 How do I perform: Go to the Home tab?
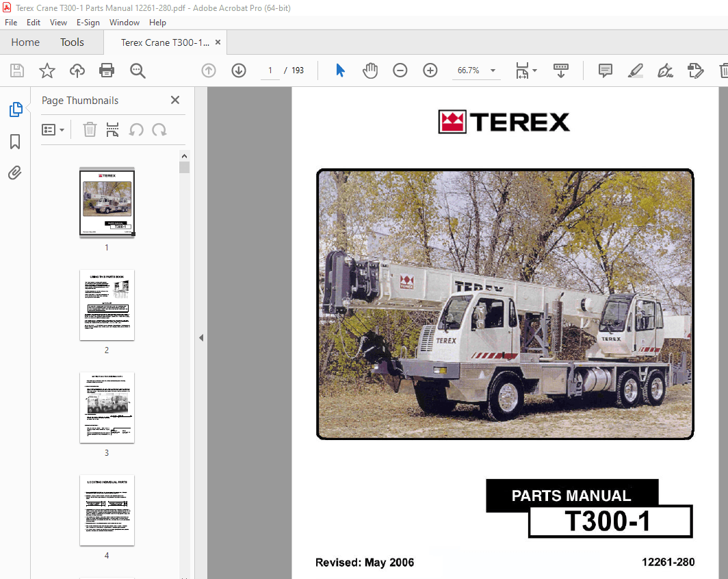tap(25, 42)
